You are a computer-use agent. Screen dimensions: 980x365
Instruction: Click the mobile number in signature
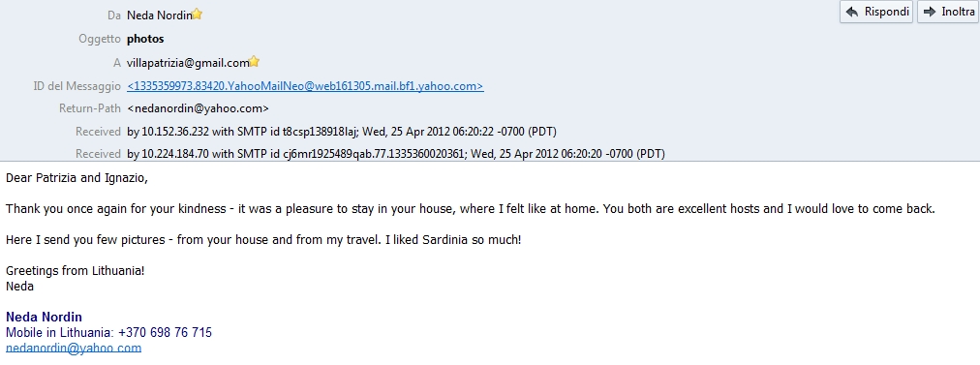[165, 332]
